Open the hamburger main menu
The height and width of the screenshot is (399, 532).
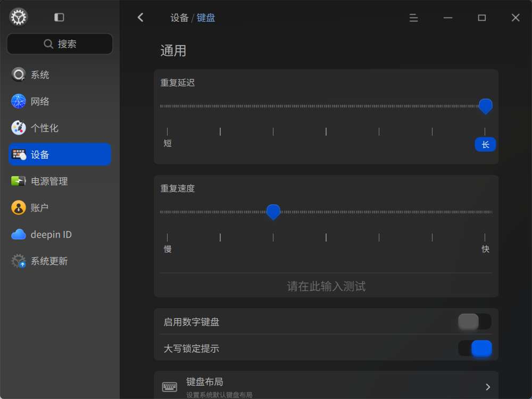413,18
